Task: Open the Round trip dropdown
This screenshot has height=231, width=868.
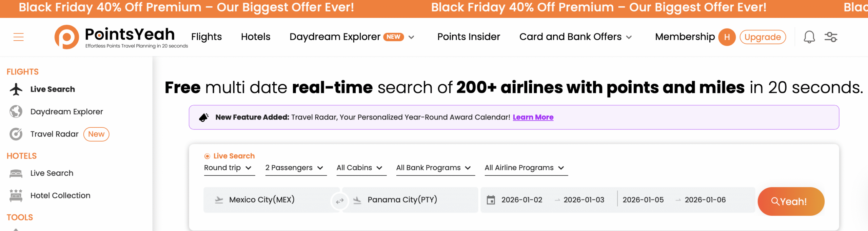Action: pos(229,168)
